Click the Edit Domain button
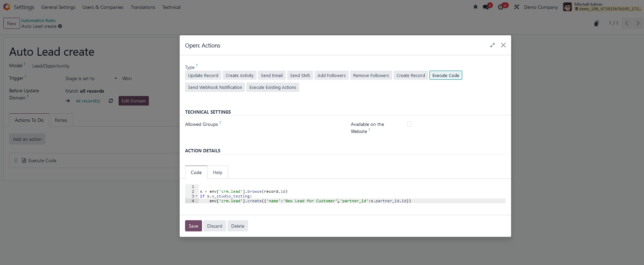 click(x=134, y=101)
